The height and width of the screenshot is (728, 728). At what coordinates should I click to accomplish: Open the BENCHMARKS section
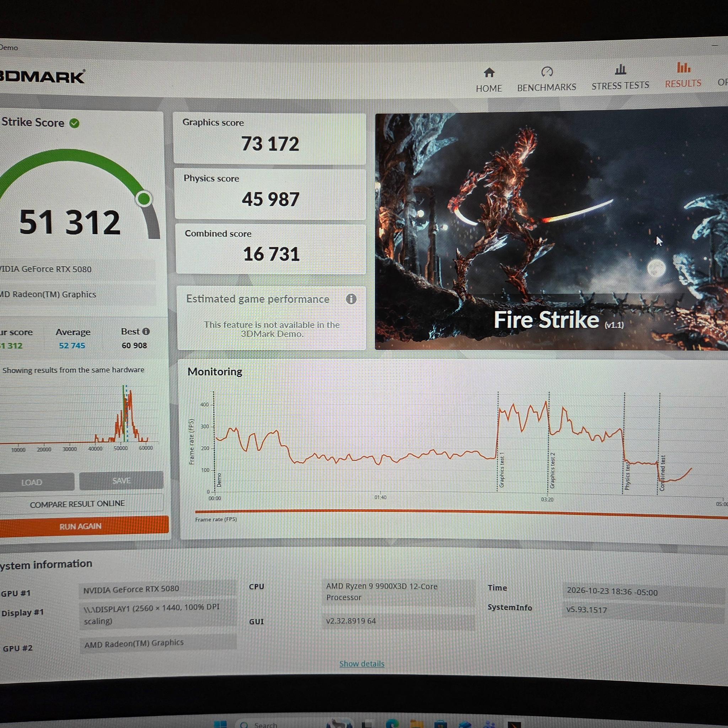tap(546, 80)
